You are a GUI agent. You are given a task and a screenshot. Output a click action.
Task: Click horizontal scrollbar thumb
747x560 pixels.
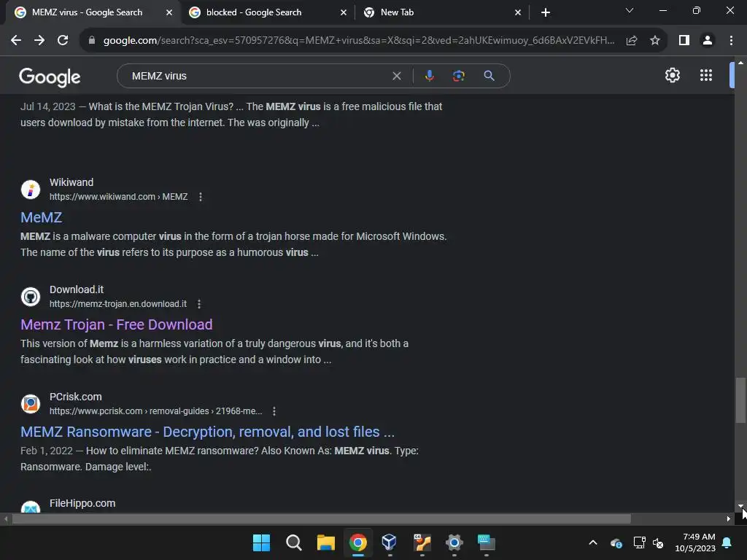coord(321,518)
